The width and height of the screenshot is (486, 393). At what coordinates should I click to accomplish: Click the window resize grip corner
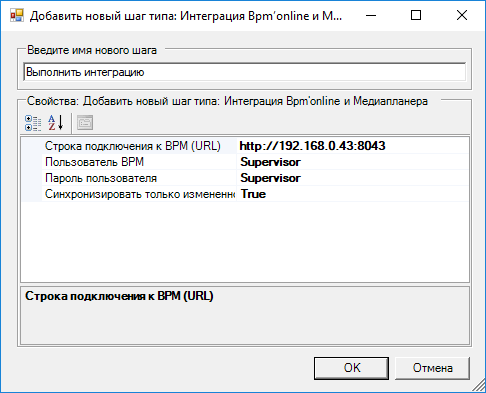[479, 385]
